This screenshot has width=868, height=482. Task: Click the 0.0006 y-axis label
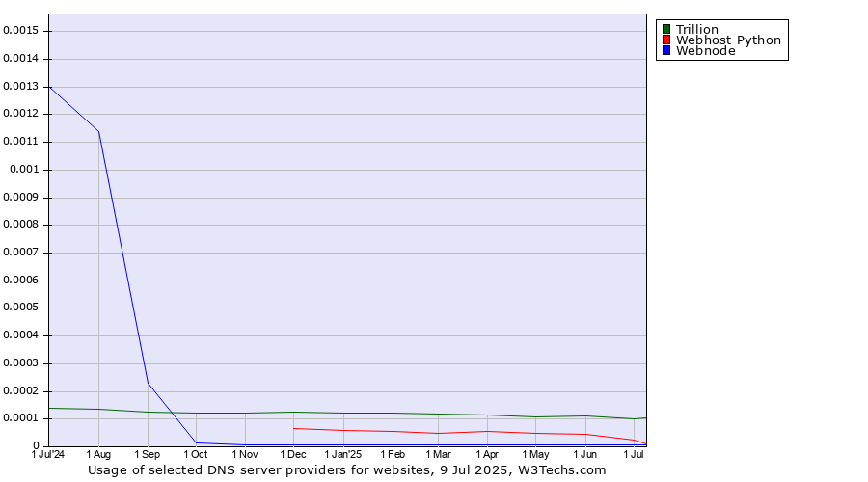pyautogui.click(x=20, y=280)
